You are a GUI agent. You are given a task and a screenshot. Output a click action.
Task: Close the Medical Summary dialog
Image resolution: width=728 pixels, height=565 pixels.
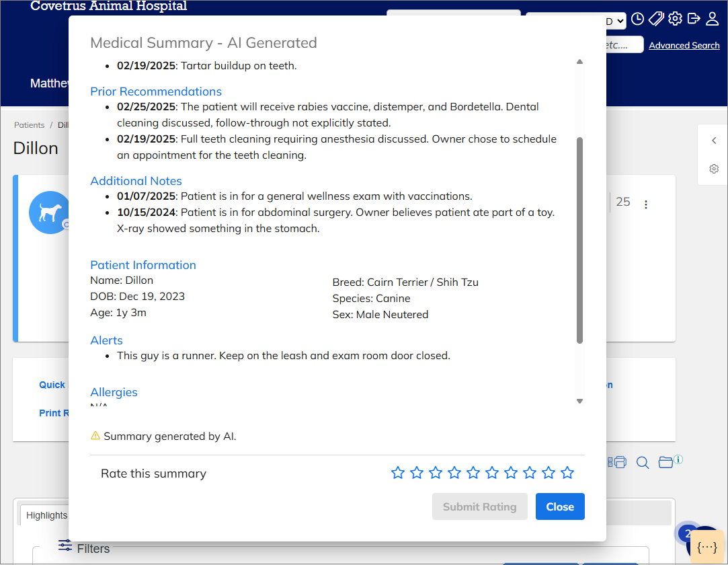(x=560, y=506)
